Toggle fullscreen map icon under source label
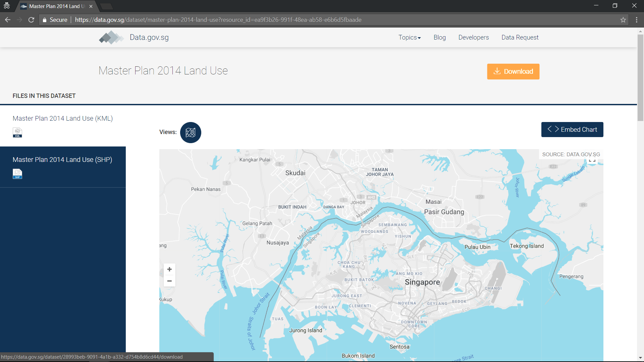This screenshot has height=362, width=644. point(592,161)
